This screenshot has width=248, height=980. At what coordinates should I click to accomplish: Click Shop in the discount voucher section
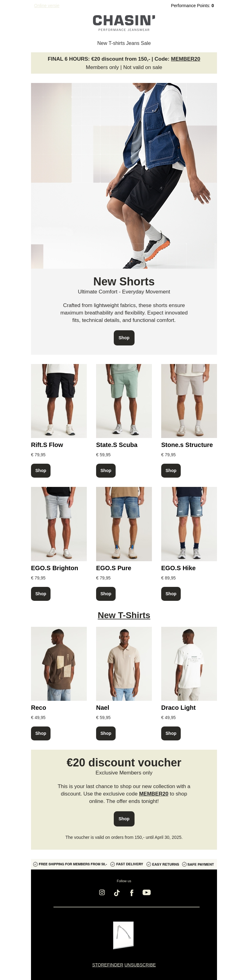point(124,818)
